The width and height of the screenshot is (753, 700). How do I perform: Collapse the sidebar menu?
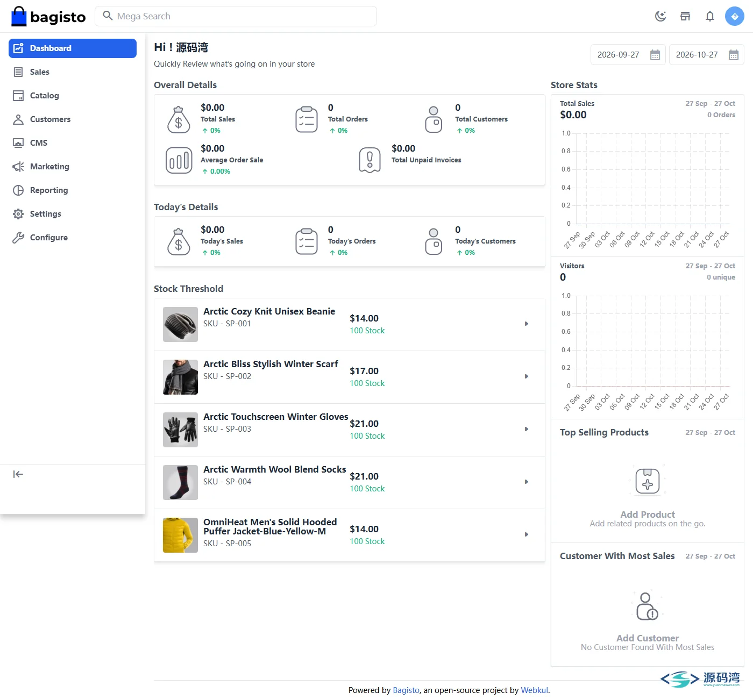pos(18,474)
